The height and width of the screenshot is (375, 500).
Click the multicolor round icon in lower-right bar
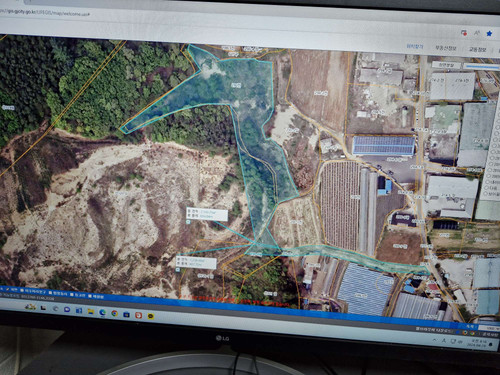pyautogui.click(x=465, y=333)
